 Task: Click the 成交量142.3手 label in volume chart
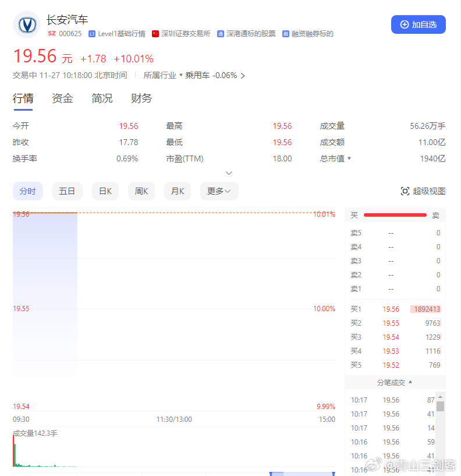[35, 433]
